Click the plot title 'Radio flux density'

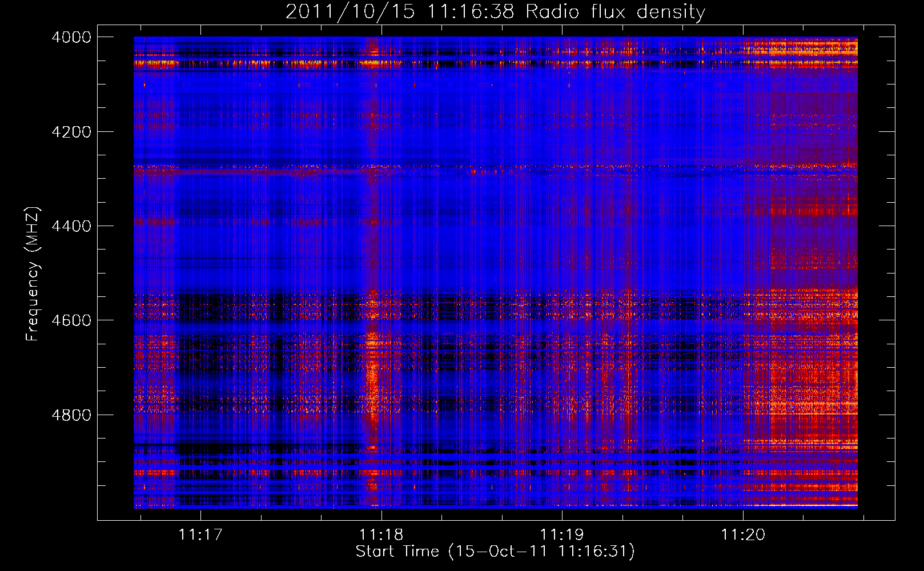click(x=616, y=12)
